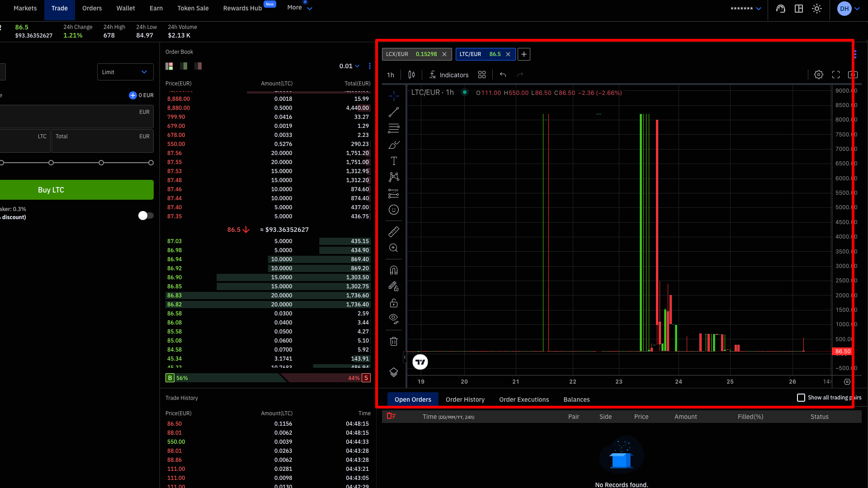The width and height of the screenshot is (868, 488).
Task: Check Show all trading pairs
Action: 801,398
